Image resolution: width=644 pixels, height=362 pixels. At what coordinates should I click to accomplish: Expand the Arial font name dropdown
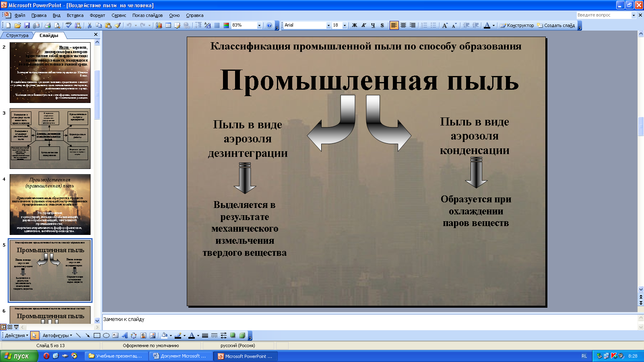click(328, 25)
